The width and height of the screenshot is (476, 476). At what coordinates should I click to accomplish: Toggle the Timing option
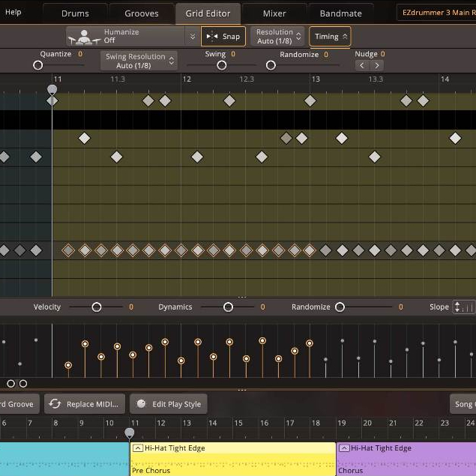pos(330,37)
